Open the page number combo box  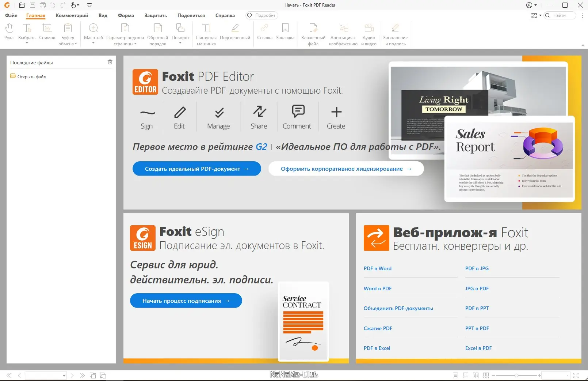point(46,376)
